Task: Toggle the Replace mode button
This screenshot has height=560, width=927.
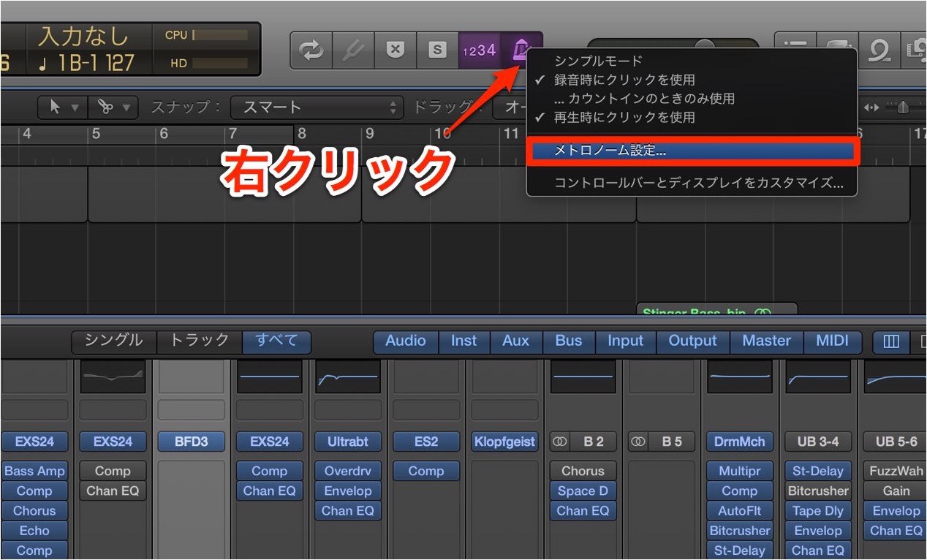Action: click(x=396, y=50)
